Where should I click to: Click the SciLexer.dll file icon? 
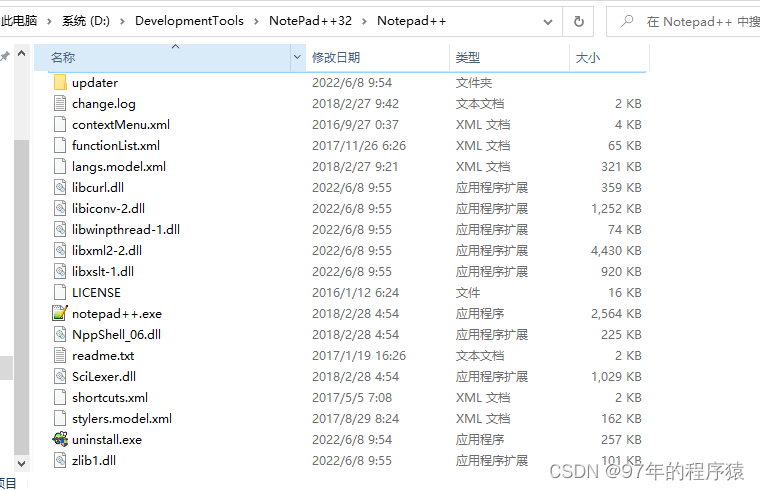pos(60,377)
